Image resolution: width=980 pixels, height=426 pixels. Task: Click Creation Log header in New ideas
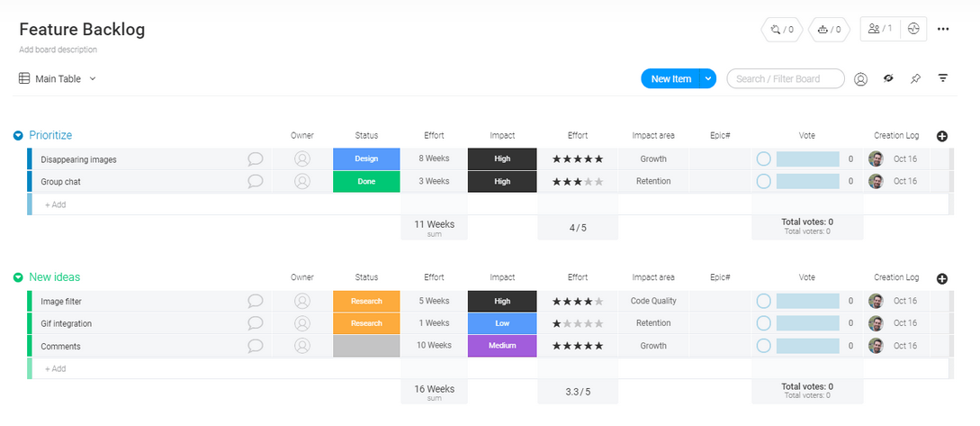coord(896,277)
